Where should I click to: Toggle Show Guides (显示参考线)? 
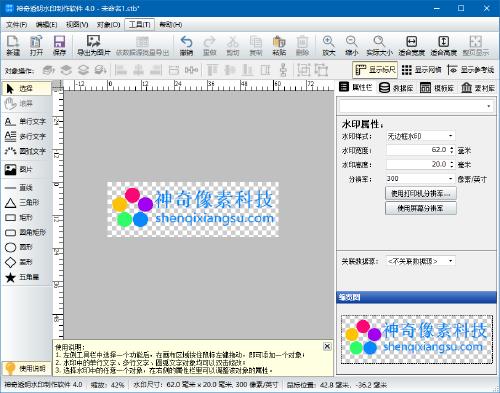pyautogui.click(x=470, y=70)
